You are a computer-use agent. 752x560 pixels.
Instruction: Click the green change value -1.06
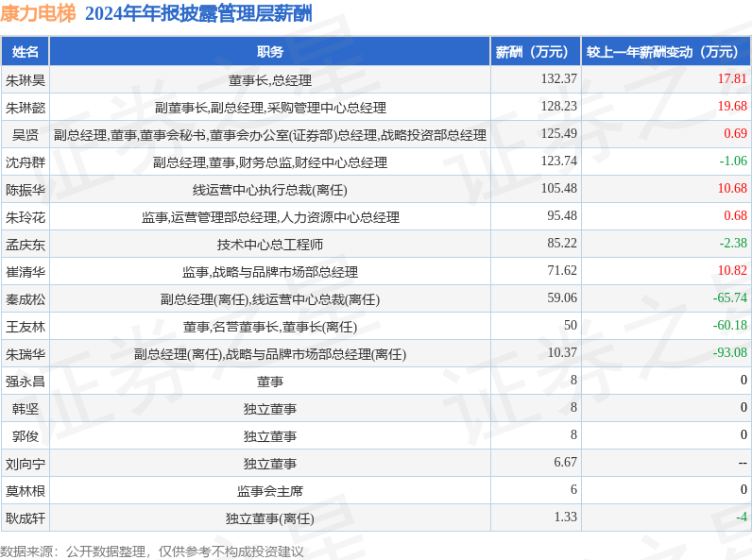[x=733, y=161]
